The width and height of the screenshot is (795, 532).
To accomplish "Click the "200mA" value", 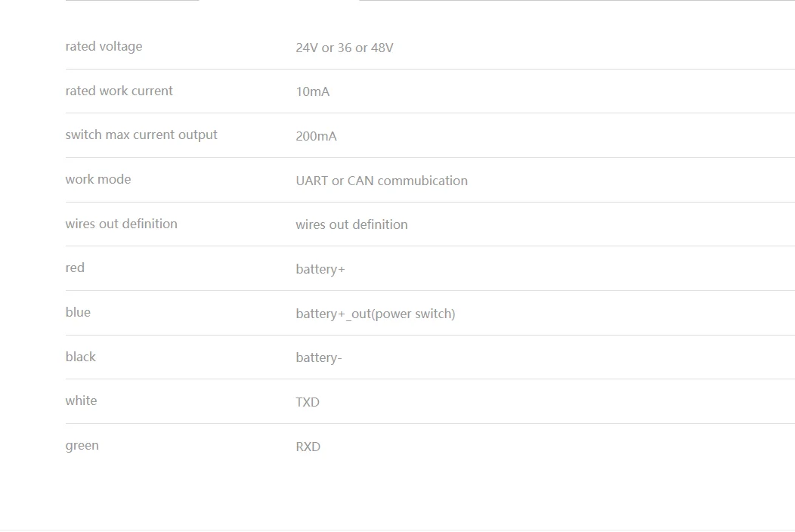I will pos(316,136).
